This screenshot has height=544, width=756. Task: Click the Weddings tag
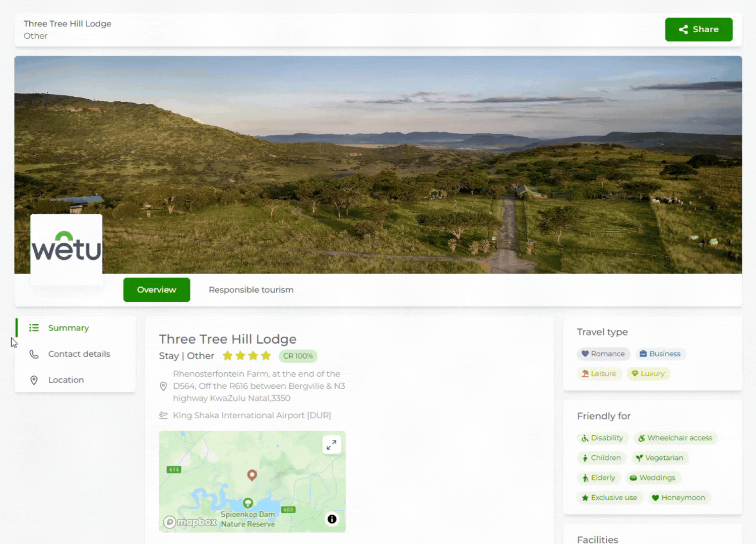point(653,478)
